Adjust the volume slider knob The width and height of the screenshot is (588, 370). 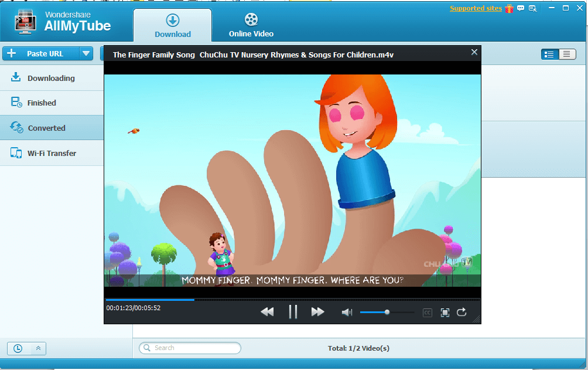pyautogui.click(x=387, y=312)
